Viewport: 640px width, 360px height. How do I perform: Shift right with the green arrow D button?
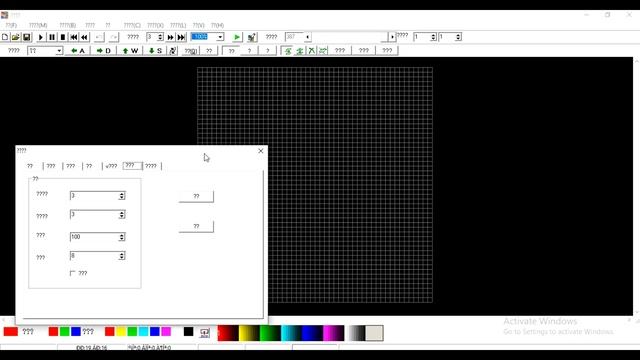point(103,51)
